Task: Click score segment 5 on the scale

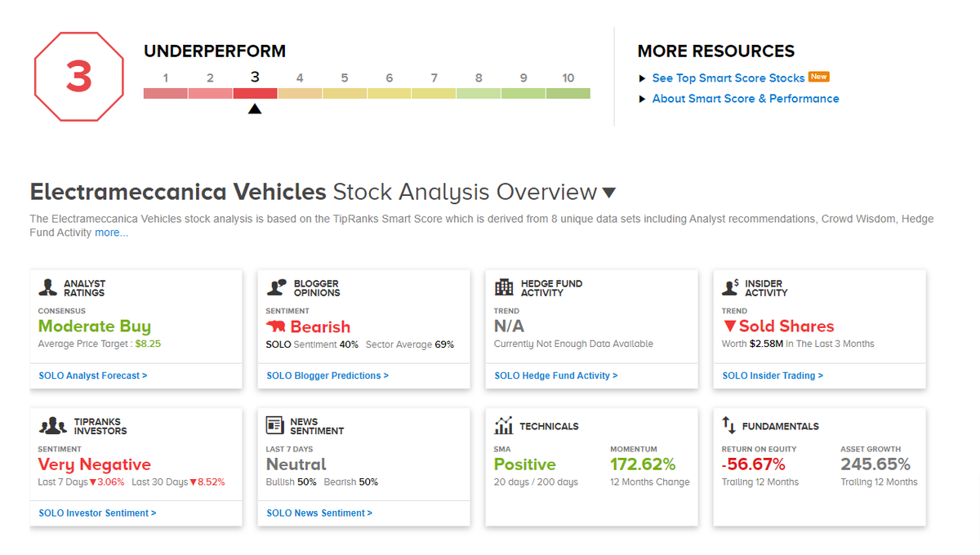Action: [x=345, y=94]
